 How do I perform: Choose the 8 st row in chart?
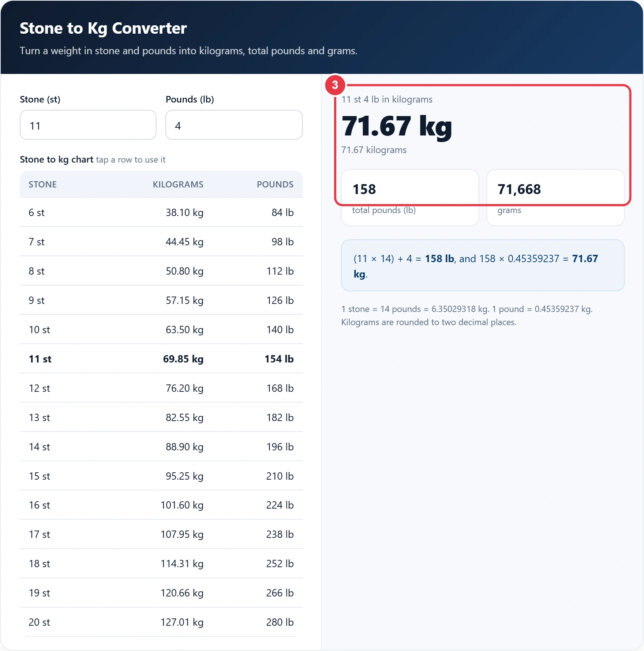click(161, 271)
